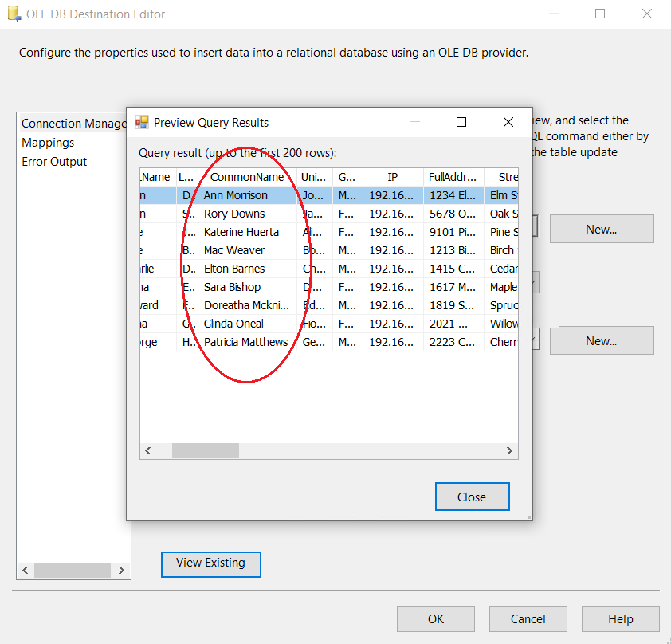671x644 pixels.
Task: Select the Katerine Huerta row cell
Action: click(x=241, y=232)
